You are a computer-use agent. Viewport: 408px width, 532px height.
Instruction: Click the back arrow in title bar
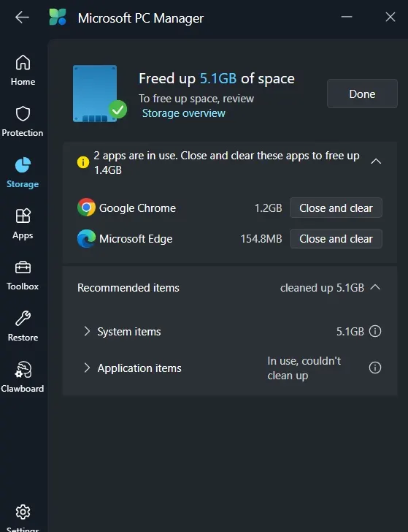pos(23,17)
